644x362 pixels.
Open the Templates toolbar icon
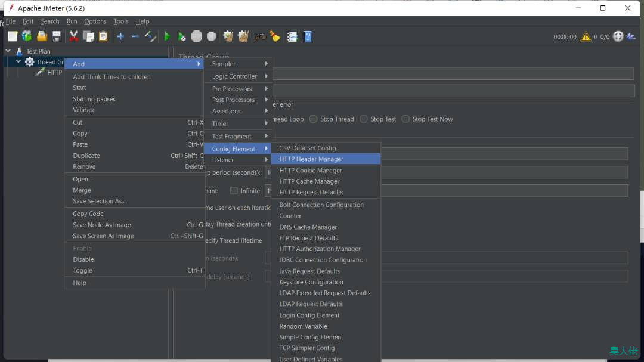(x=27, y=36)
